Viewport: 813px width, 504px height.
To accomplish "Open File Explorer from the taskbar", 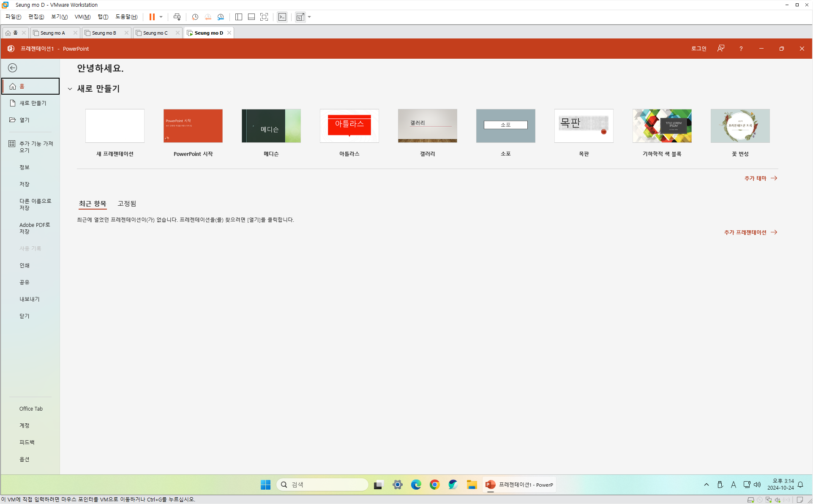I will click(472, 485).
